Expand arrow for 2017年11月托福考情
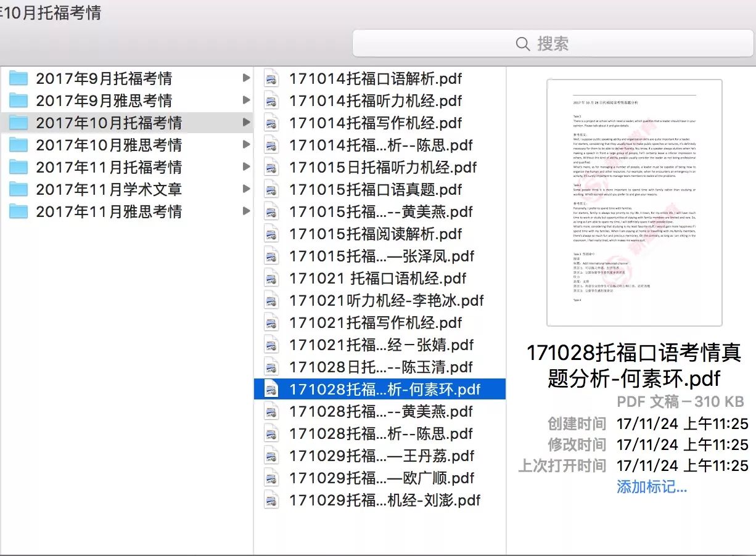The image size is (756, 556). coord(246,166)
